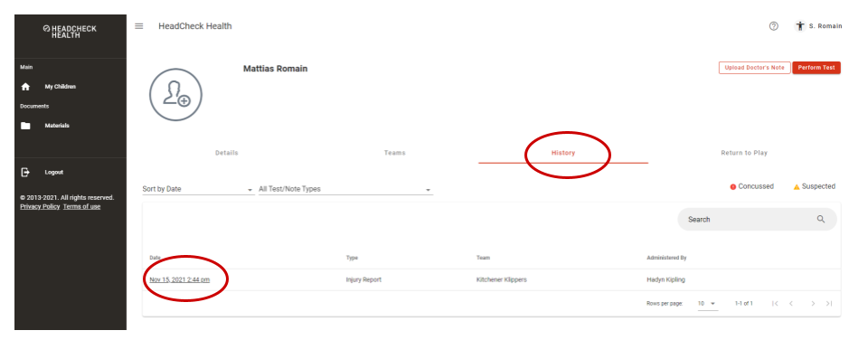Open the All Test/Note Types dropdown
This screenshot has height=340, width=868.
pyautogui.click(x=345, y=189)
